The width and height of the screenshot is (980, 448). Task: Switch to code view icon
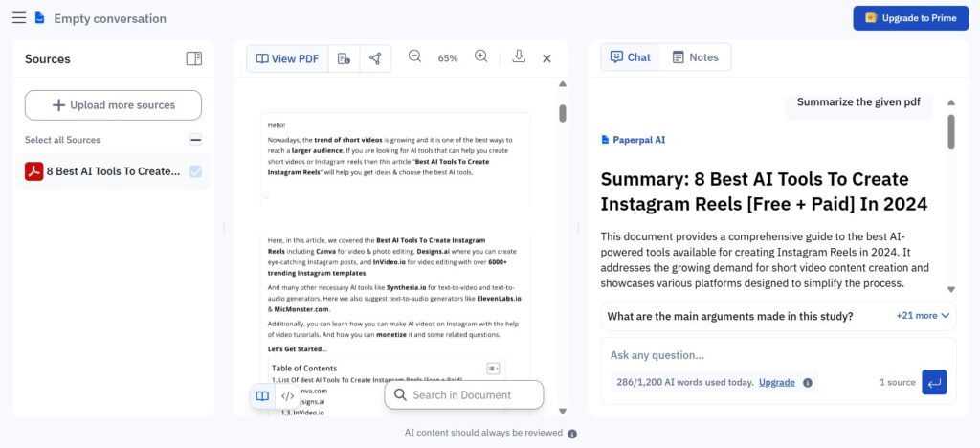pos(287,396)
